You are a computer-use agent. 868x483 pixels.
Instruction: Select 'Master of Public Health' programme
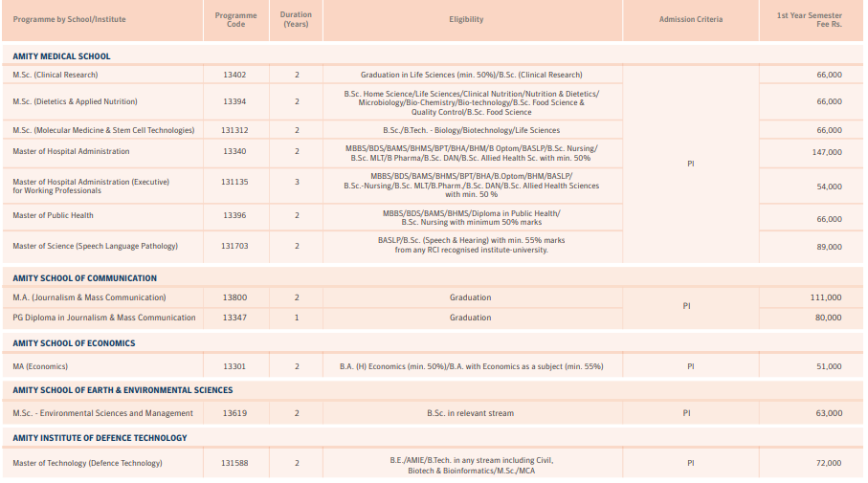coord(54,216)
